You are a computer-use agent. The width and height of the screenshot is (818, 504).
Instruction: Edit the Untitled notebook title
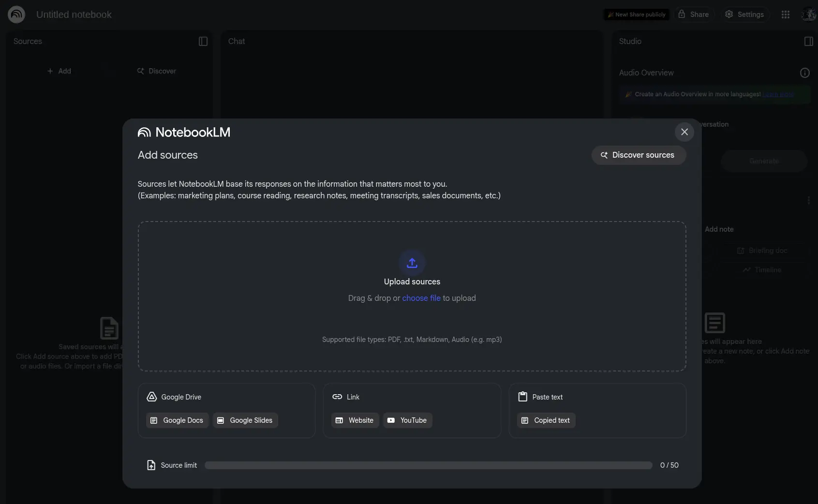click(x=74, y=15)
